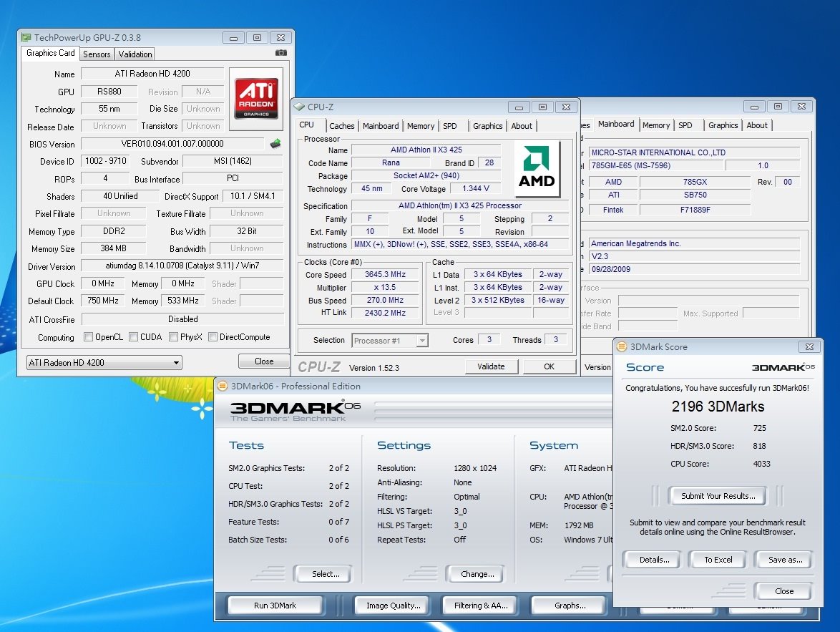840x632 pixels.
Task: Open the Caches tab in front CPU-Z
Action: tap(342, 126)
